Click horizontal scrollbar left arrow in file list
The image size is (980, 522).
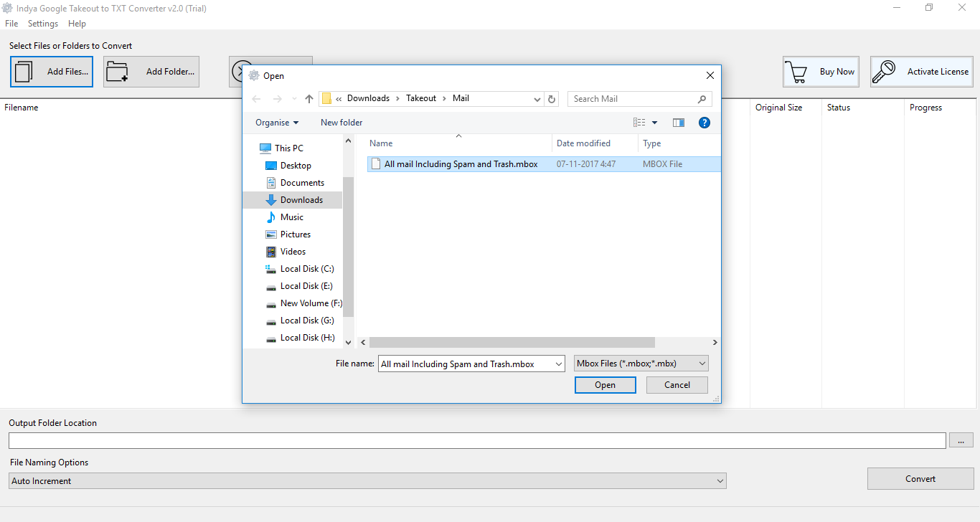[x=363, y=343]
